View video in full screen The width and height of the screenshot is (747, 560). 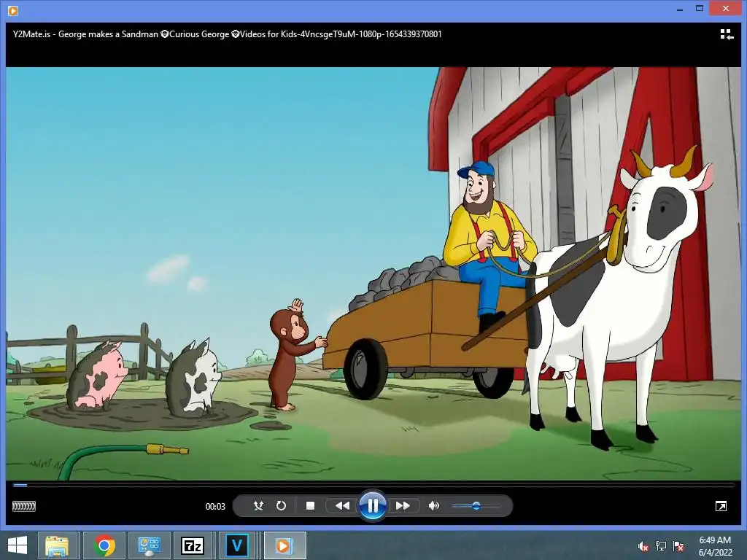tap(721, 506)
